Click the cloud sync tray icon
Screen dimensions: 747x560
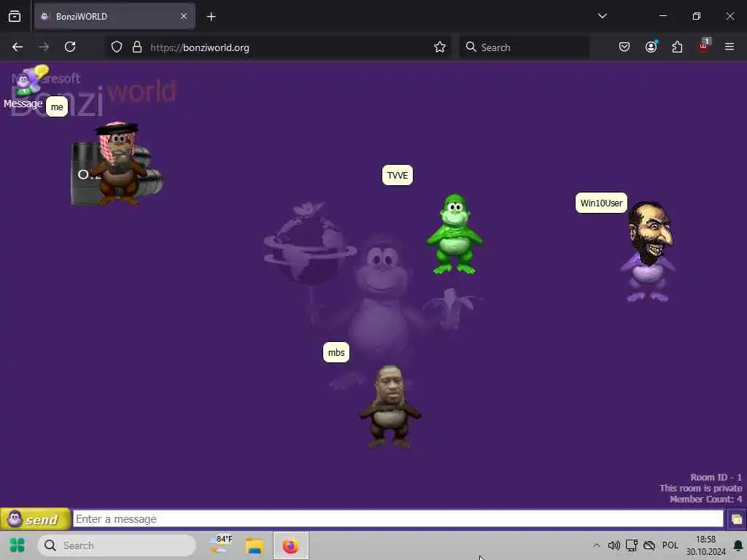click(x=649, y=545)
